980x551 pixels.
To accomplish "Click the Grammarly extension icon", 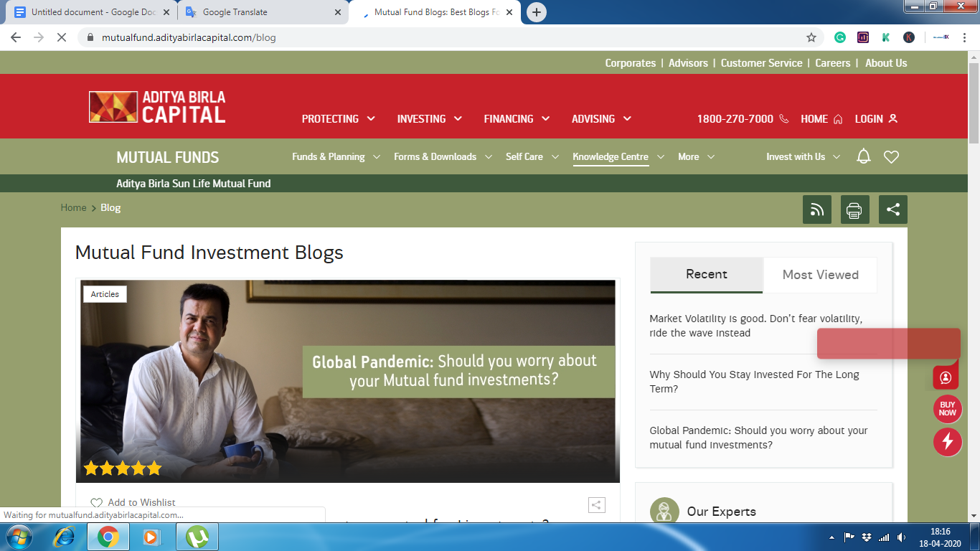I will coord(840,37).
